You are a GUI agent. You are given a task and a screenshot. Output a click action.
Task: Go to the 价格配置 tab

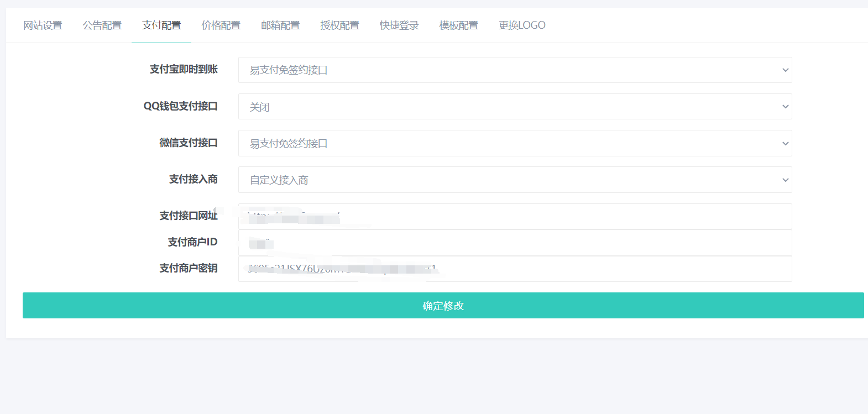(x=221, y=25)
